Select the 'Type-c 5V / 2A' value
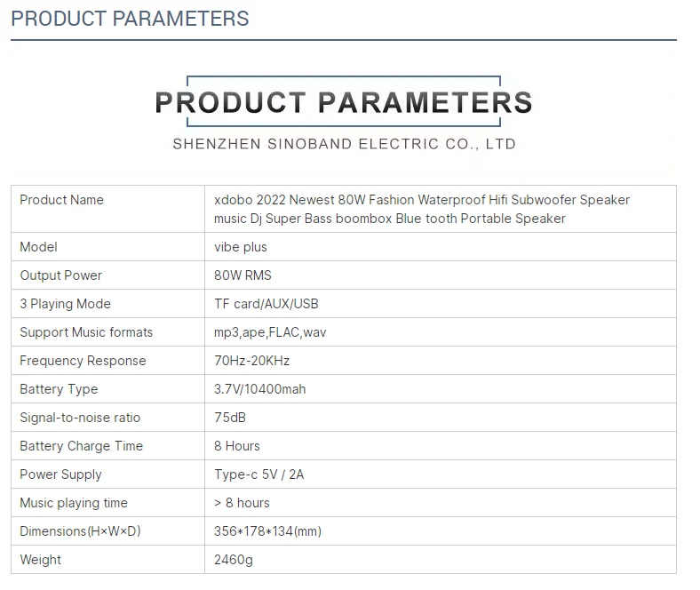 pyautogui.click(x=259, y=474)
